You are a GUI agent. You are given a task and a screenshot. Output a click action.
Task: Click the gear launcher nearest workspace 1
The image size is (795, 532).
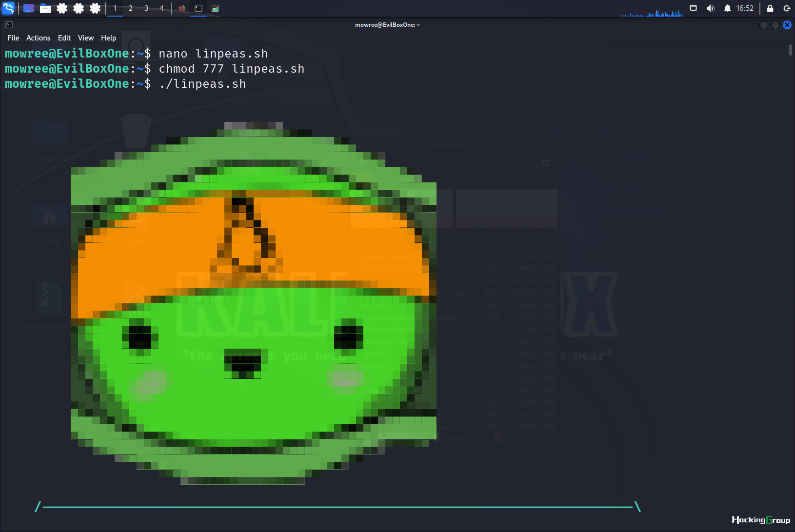[95, 8]
